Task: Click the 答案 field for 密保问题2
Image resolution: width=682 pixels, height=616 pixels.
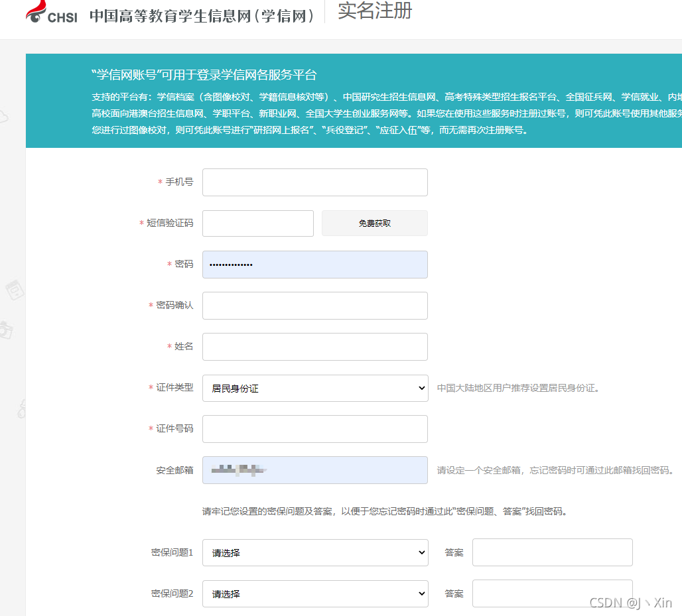Action: (553, 593)
